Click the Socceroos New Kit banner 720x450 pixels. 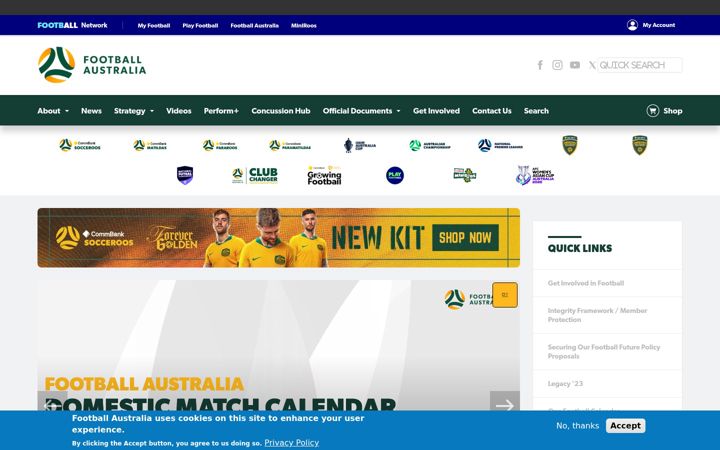pyautogui.click(x=279, y=238)
